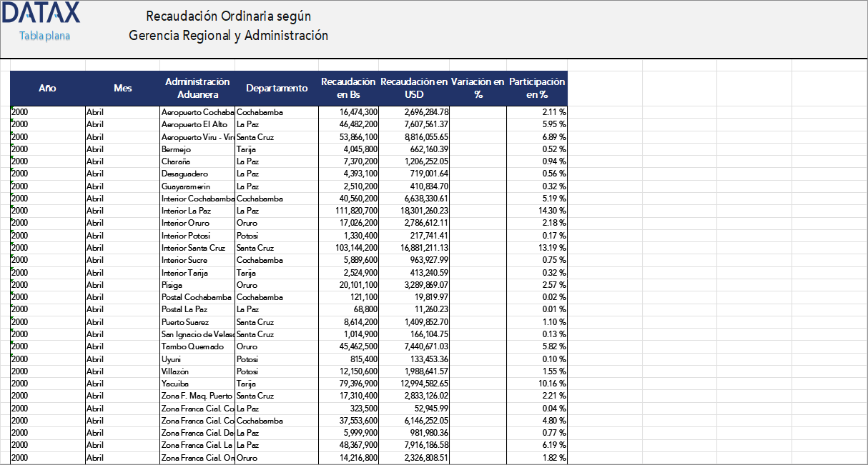Select the Administración Aduanera header

198,89
